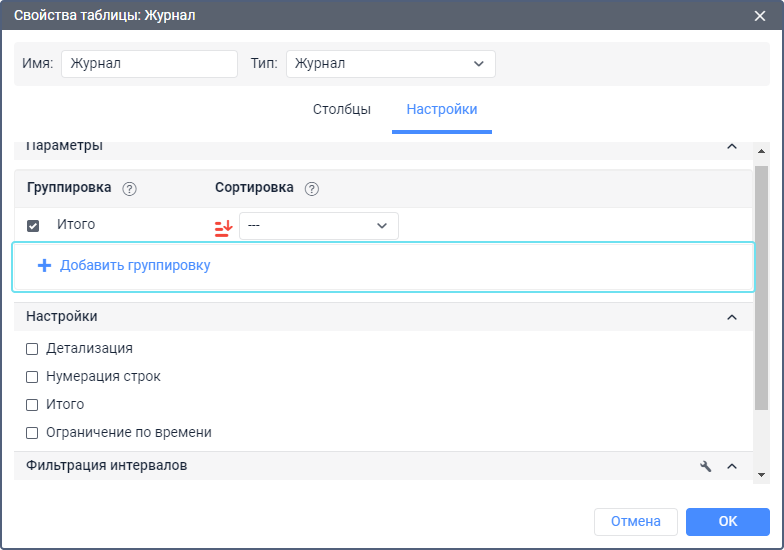Open the sorting dropdown
This screenshot has width=784, height=550.
pyautogui.click(x=318, y=226)
